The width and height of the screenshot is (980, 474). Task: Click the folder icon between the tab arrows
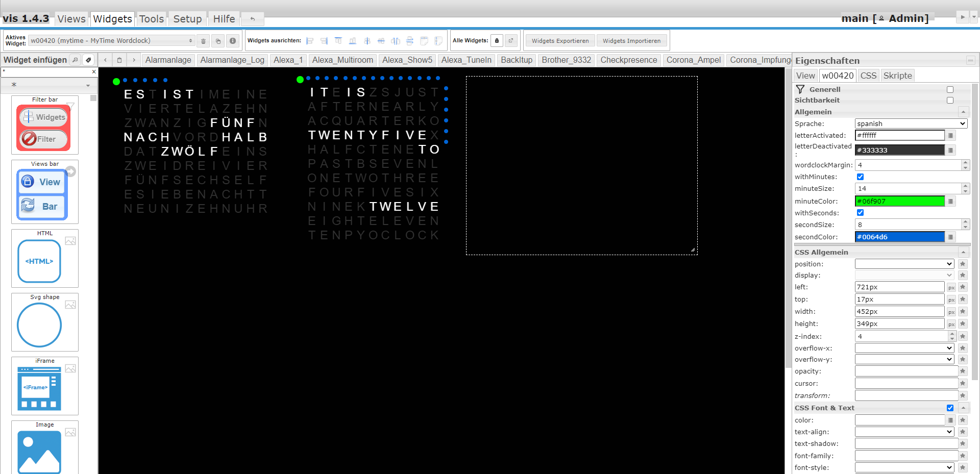pyautogui.click(x=119, y=60)
